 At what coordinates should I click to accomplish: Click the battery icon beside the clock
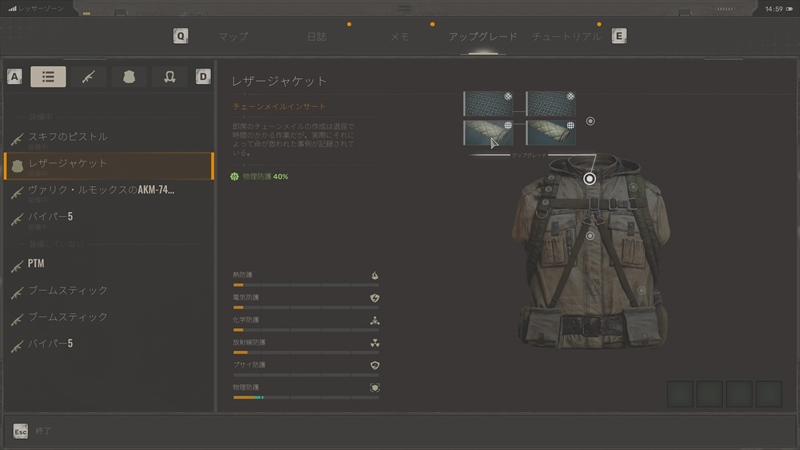(789, 9)
